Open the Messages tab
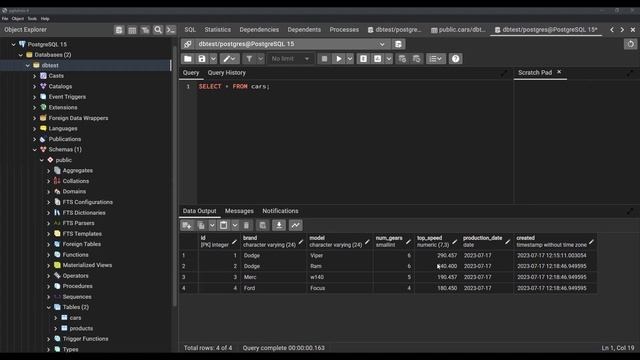The image size is (640, 360). 239,211
